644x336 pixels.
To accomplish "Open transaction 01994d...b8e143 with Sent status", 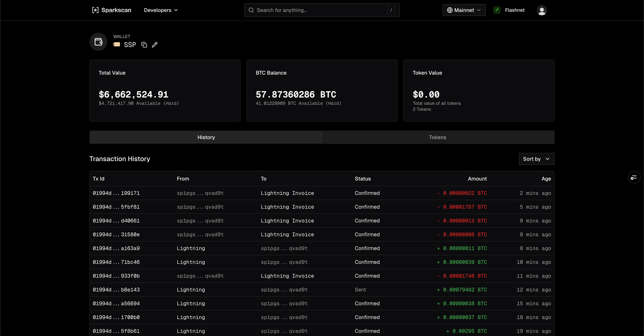I will [x=116, y=290].
